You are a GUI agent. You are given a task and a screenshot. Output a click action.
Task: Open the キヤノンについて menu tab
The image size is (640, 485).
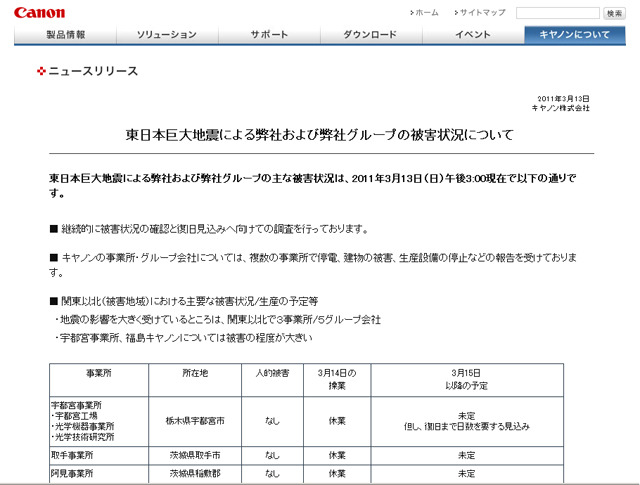tap(575, 35)
